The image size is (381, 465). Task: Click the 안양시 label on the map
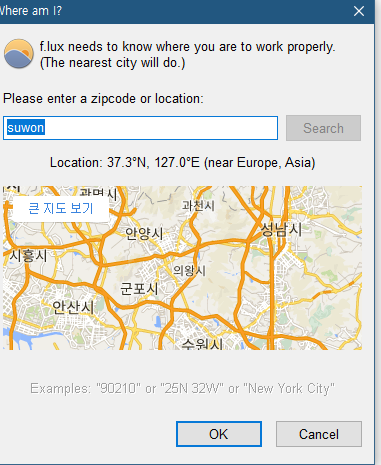coord(144,233)
